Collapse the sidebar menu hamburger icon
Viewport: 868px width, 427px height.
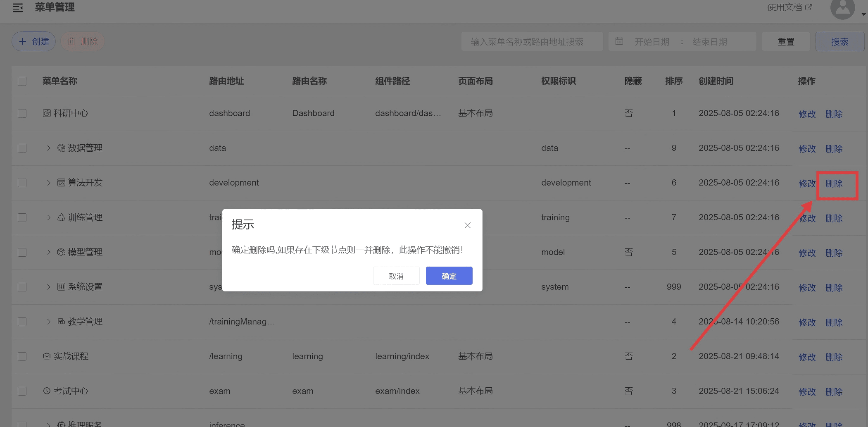click(18, 8)
